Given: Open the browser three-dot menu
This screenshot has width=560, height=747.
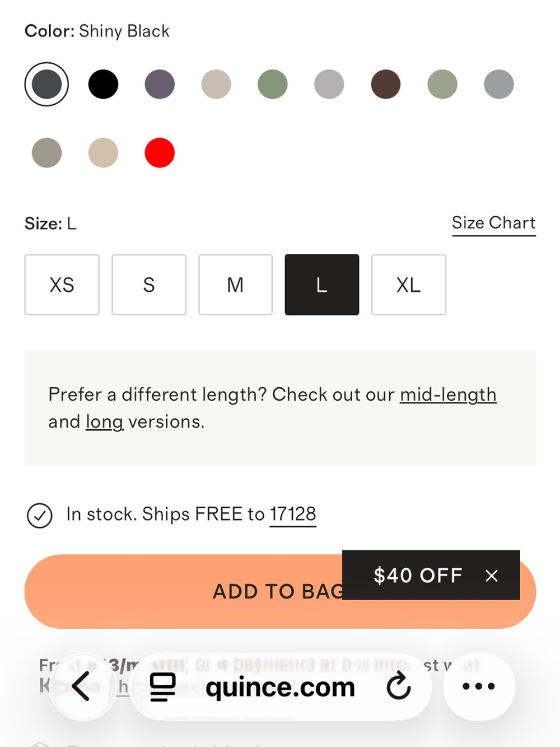Looking at the screenshot, I should (479, 686).
